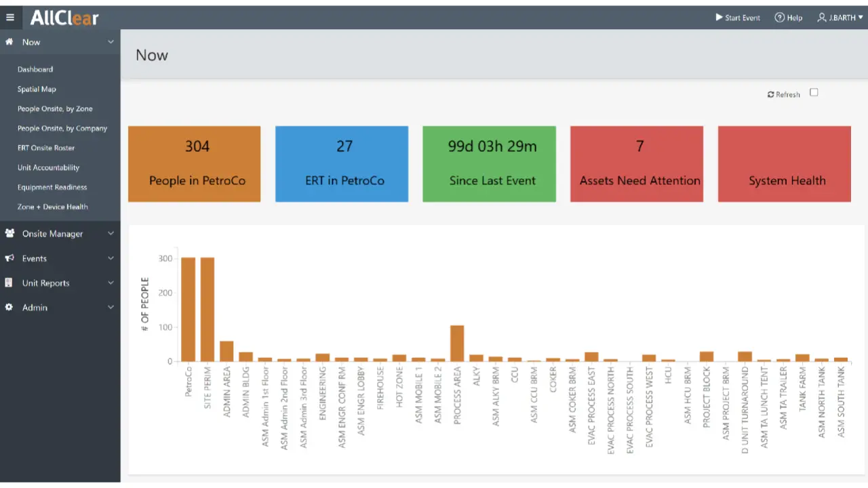This screenshot has width=868, height=488.
Task: Click the Start Event play icon
Action: [x=719, y=18]
